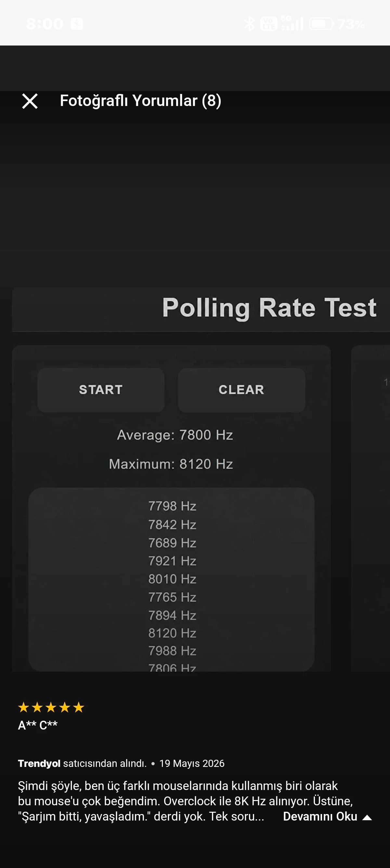Tap the 19 Mayıs 2026 review date
Image resolution: width=390 pixels, height=868 pixels.
[192, 764]
